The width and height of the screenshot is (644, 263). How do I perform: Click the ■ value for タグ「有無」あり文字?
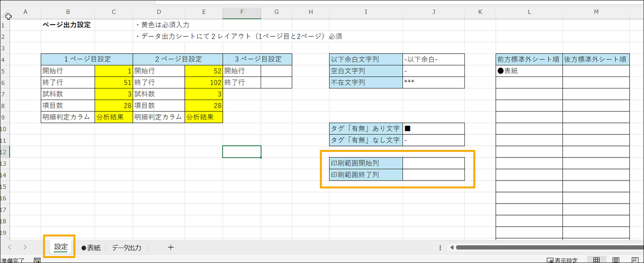434,129
